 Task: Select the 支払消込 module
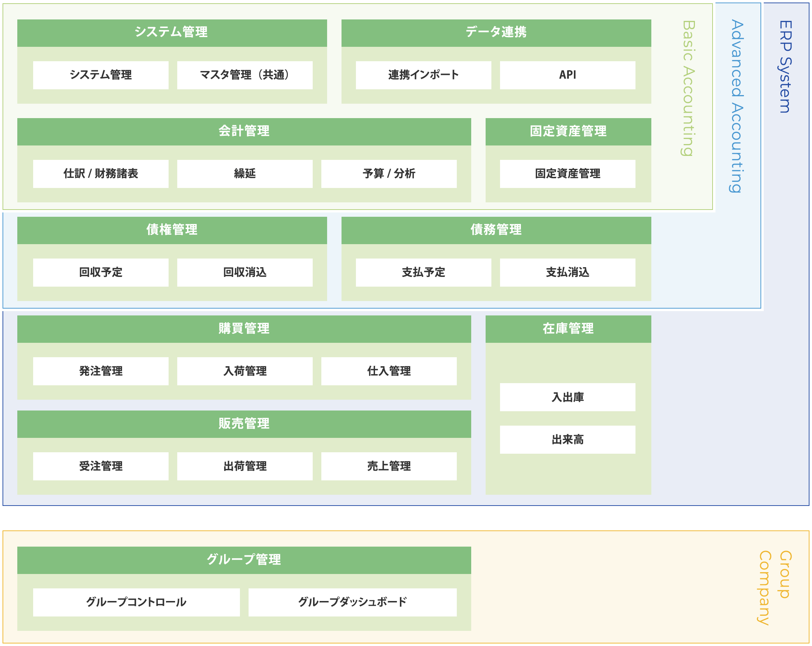[x=567, y=273]
